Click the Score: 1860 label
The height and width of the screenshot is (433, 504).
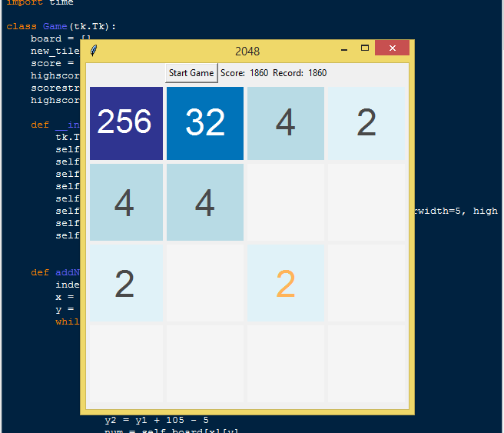click(244, 73)
